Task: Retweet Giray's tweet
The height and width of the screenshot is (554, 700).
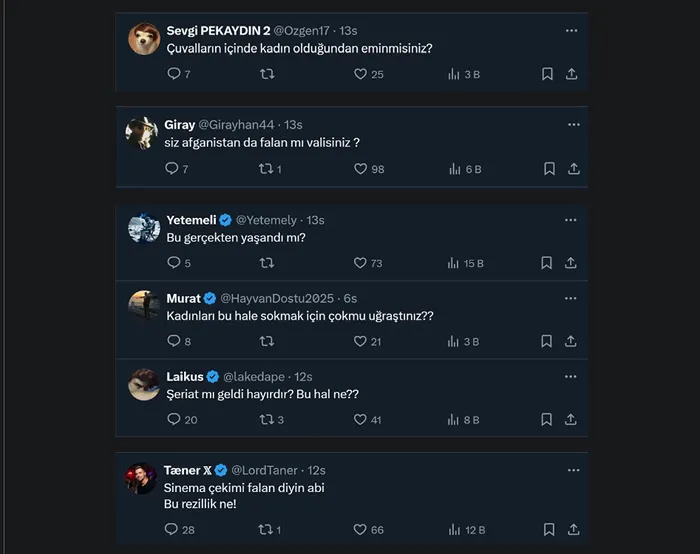Action: click(267, 169)
